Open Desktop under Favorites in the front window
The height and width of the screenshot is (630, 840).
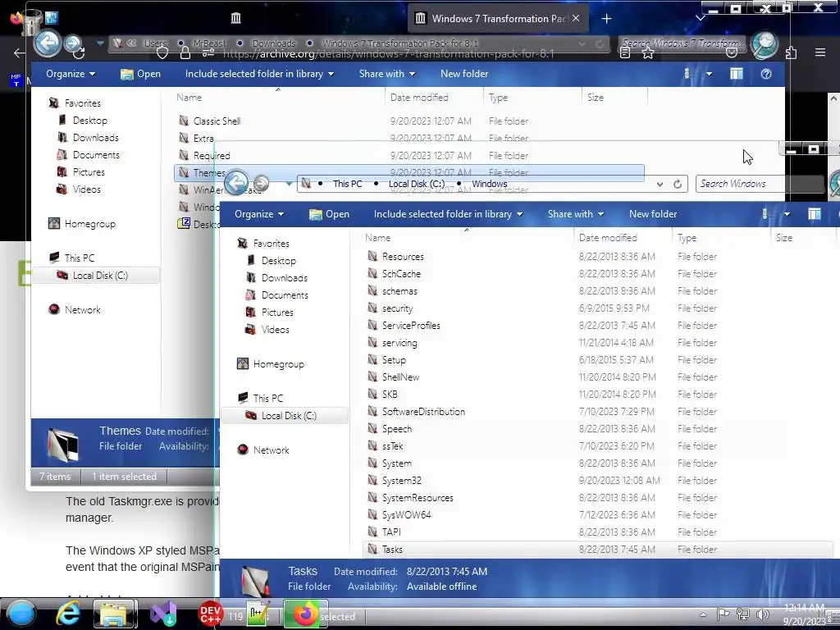pos(279,261)
